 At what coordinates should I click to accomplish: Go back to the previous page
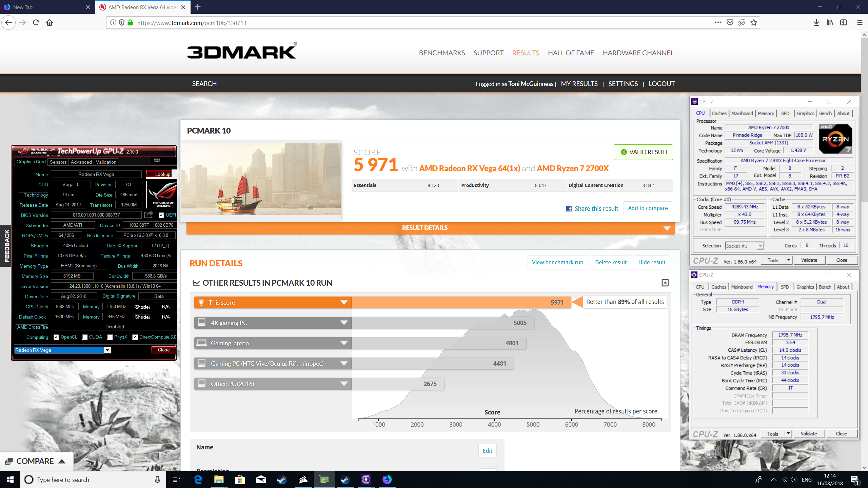(8, 23)
